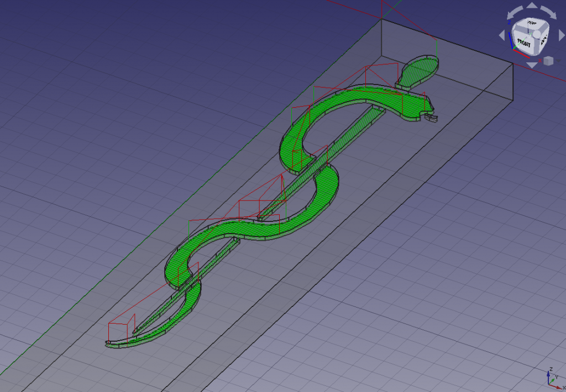The image size is (566, 392).
Task: Click the right arrow beside the navigation cube
Action: [x=562, y=35]
